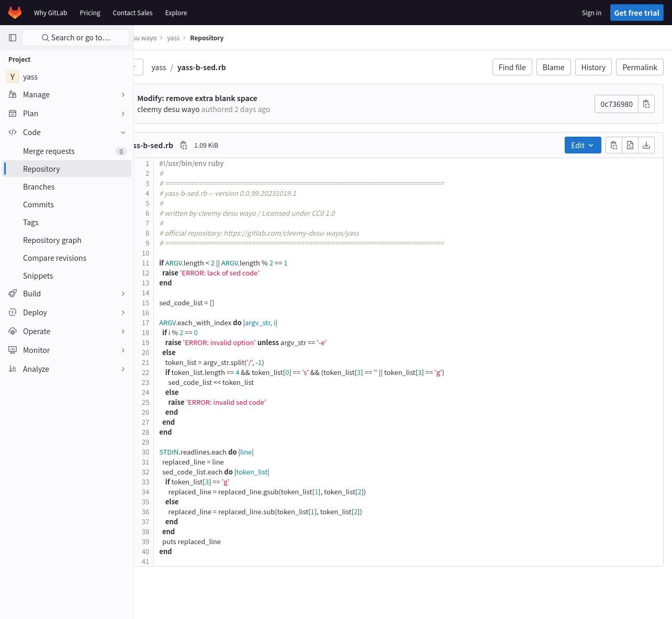Expand the Deploy section chevron
This screenshot has height=619, width=672.
[123, 313]
